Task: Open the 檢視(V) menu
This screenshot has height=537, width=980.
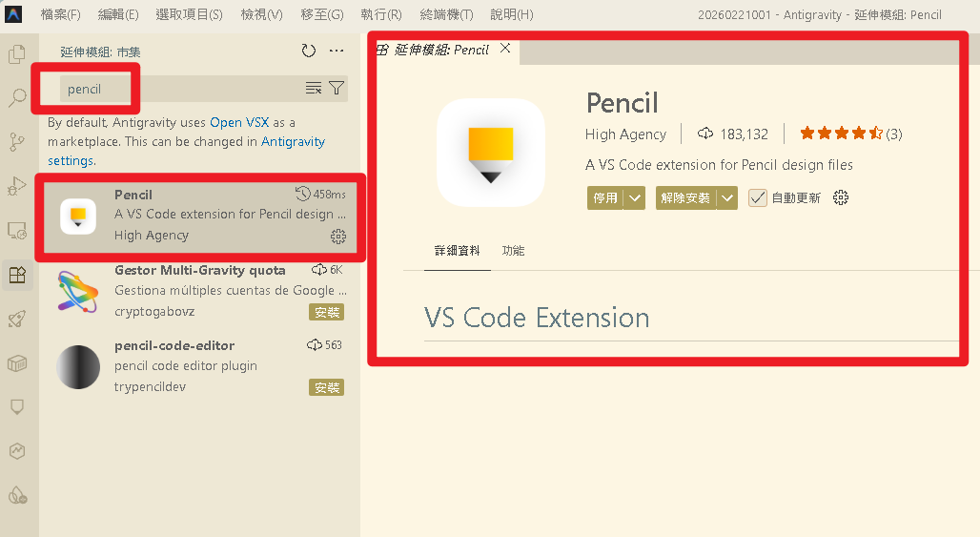Action: pyautogui.click(x=261, y=14)
